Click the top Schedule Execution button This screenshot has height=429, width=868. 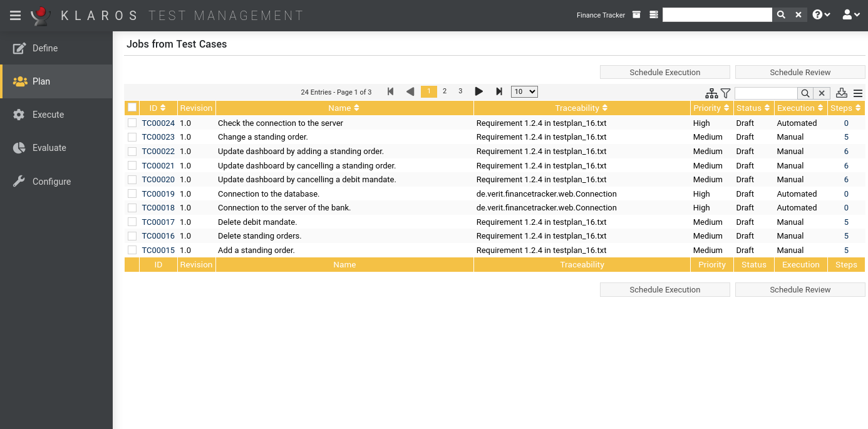pos(664,72)
